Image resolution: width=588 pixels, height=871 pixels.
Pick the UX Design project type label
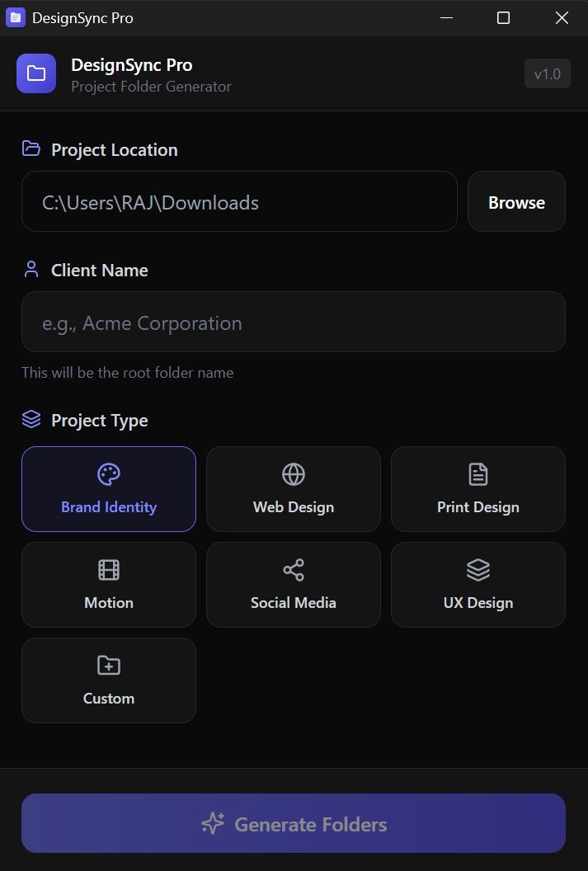coord(478,603)
